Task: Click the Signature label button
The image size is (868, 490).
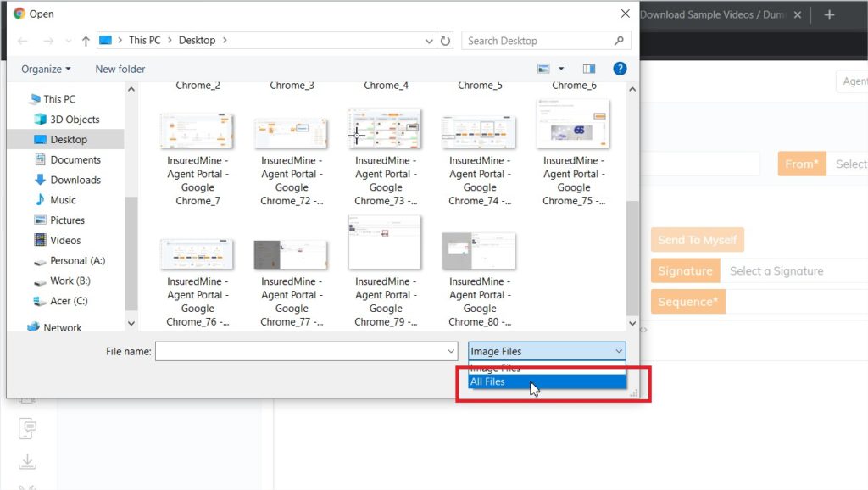Action: [685, 270]
